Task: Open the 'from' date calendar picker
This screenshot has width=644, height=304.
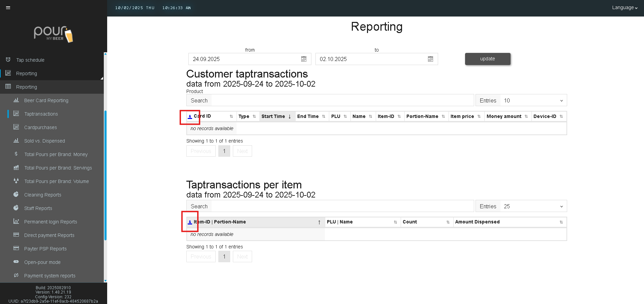Action: [x=304, y=59]
